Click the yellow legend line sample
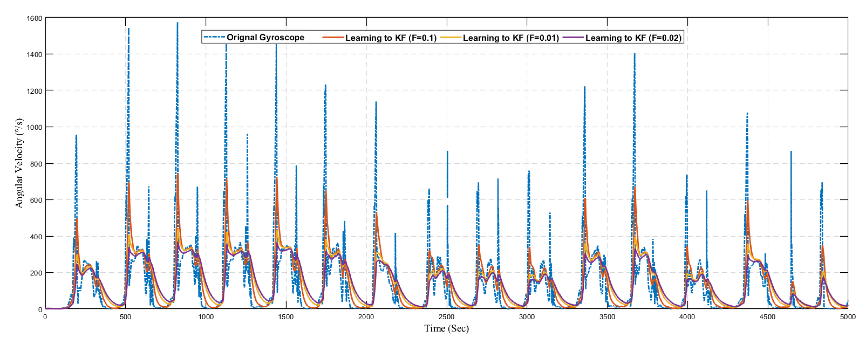The height and width of the screenshot is (344, 868). pos(451,37)
